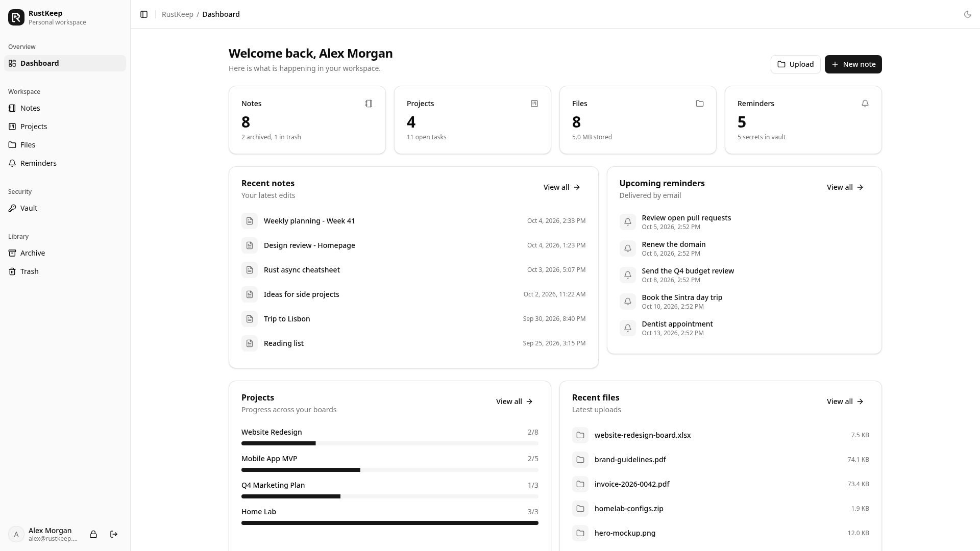The width and height of the screenshot is (980, 551).
Task: Open Trash in the sidebar
Action: coord(65,271)
